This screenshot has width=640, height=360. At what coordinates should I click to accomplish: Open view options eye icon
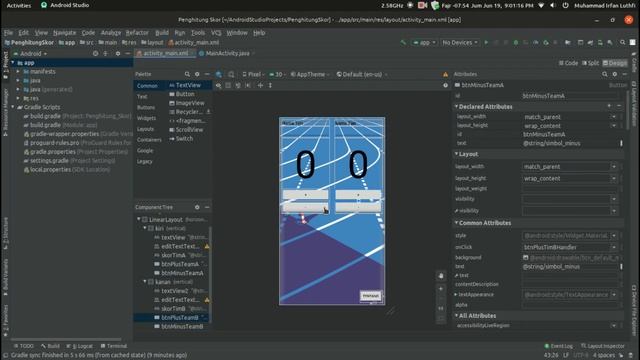pyautogui.click(x=219, y=85)
